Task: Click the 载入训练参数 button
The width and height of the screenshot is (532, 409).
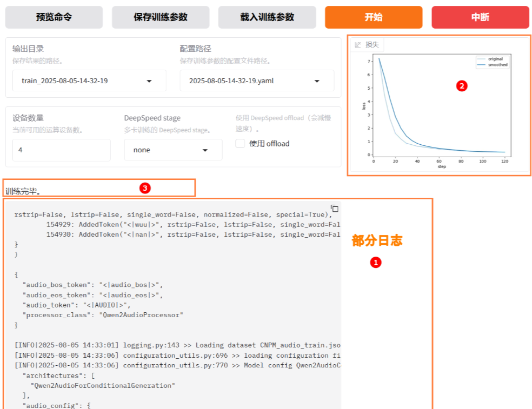Action: tap(267, 17)
